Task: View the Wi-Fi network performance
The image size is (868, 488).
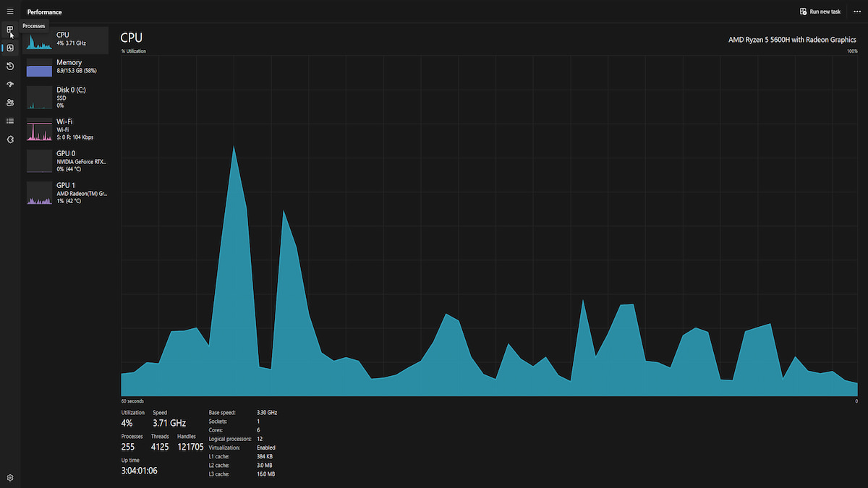Action: pos(66,129)
